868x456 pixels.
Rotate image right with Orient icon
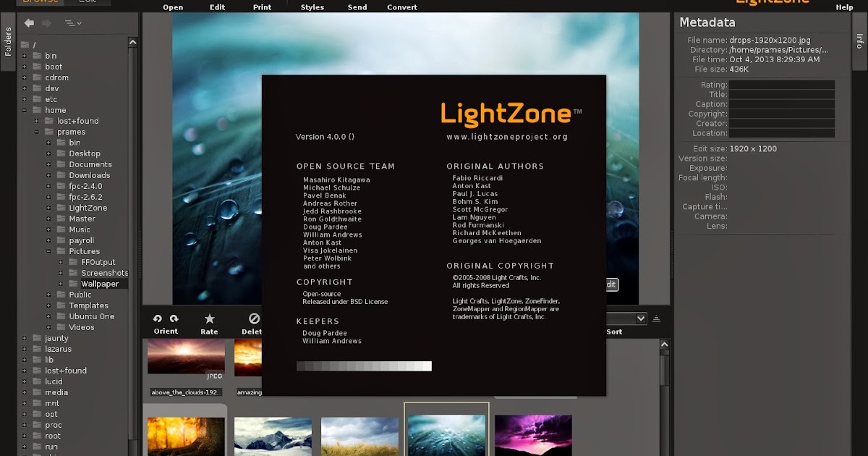[x=174, y=318]
